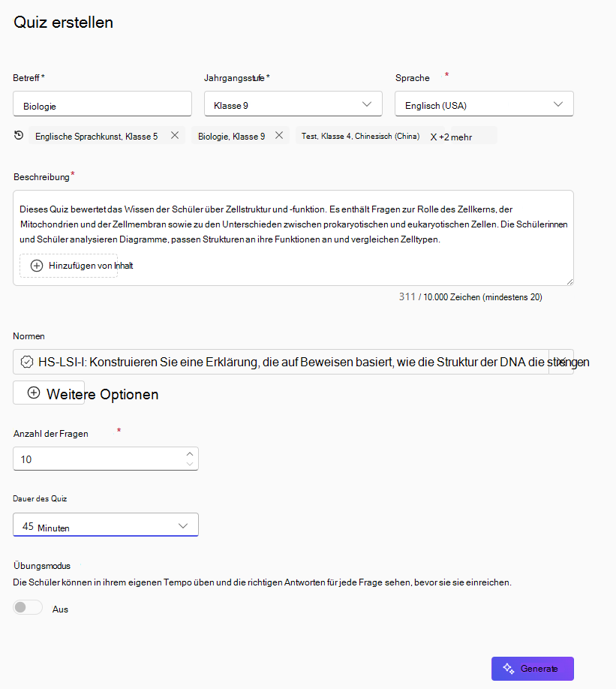616x689 pixels.
Task: Click the 311 / 10.000 Zeichen counter
Action: point(470,297)
